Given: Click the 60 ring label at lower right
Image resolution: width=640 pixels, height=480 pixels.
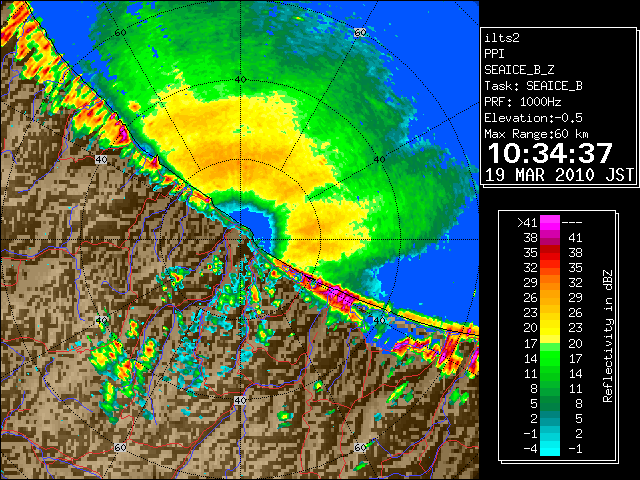Looking at the screenshot, I should click(x=360, y=448).
